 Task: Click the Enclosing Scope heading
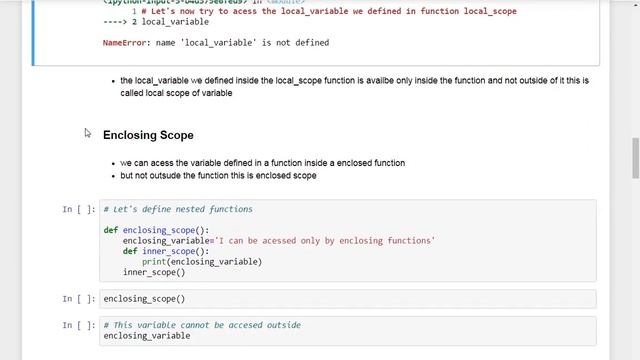click(x=148, y=135)
